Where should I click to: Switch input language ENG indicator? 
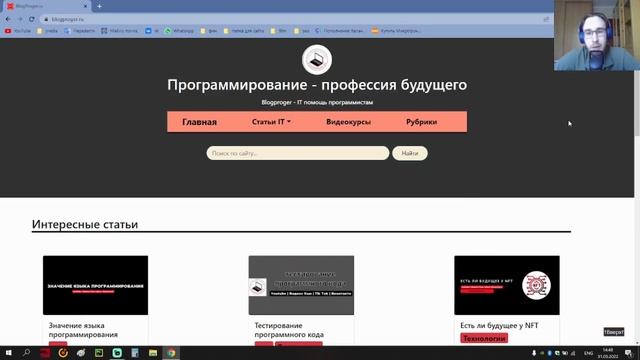[588, 353]
